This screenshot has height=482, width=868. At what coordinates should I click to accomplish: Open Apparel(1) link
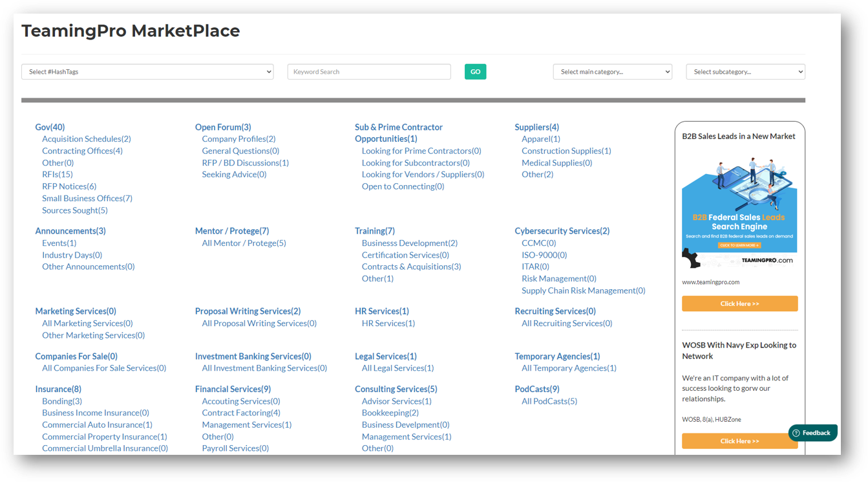click(541, 139)
